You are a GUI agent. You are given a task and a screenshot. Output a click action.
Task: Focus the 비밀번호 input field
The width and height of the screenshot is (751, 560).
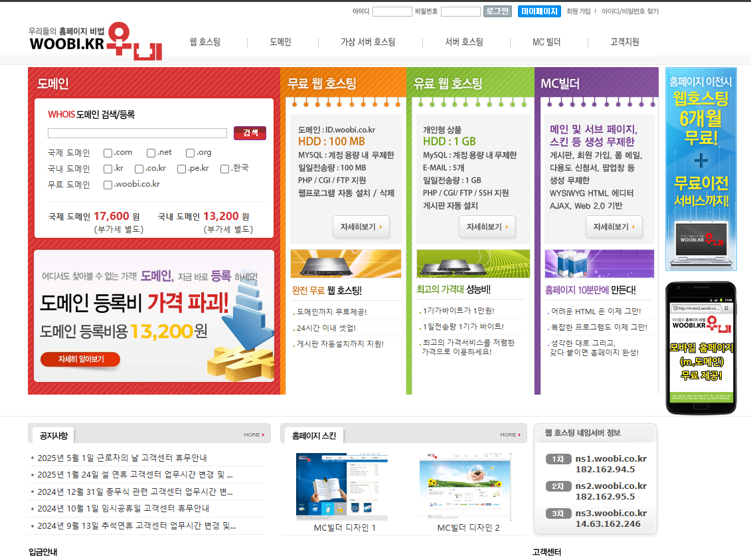click(461, 11)
